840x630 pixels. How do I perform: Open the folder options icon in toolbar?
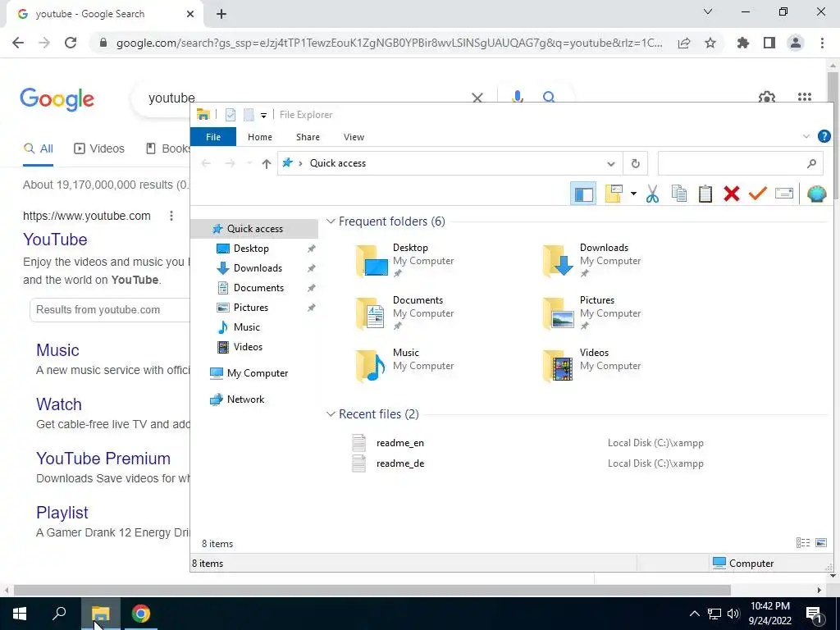(614, 194)
